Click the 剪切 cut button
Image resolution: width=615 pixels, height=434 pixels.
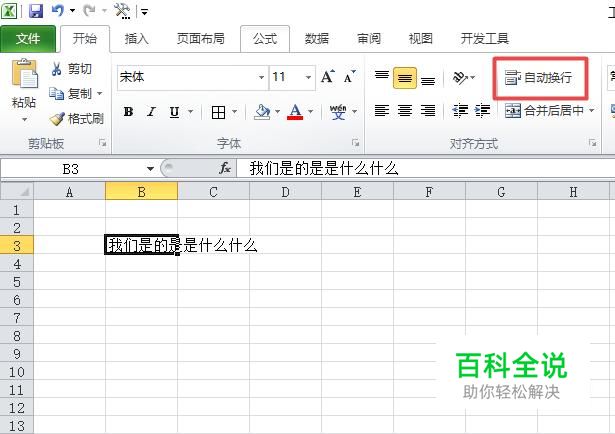71,69
